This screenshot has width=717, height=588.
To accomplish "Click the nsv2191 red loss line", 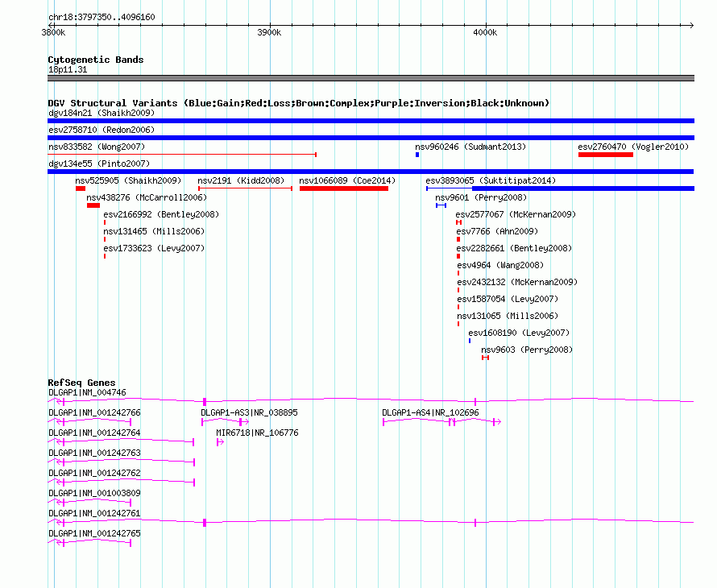I will pos(245,188).
